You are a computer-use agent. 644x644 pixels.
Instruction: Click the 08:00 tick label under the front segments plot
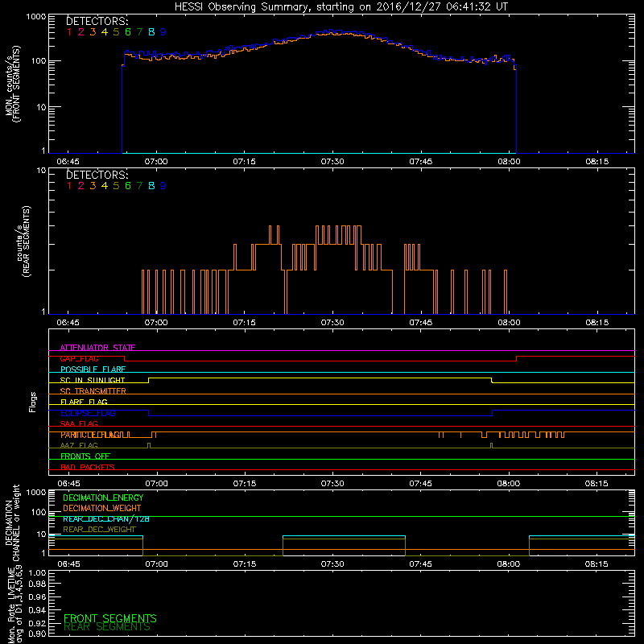coord(509,162)
